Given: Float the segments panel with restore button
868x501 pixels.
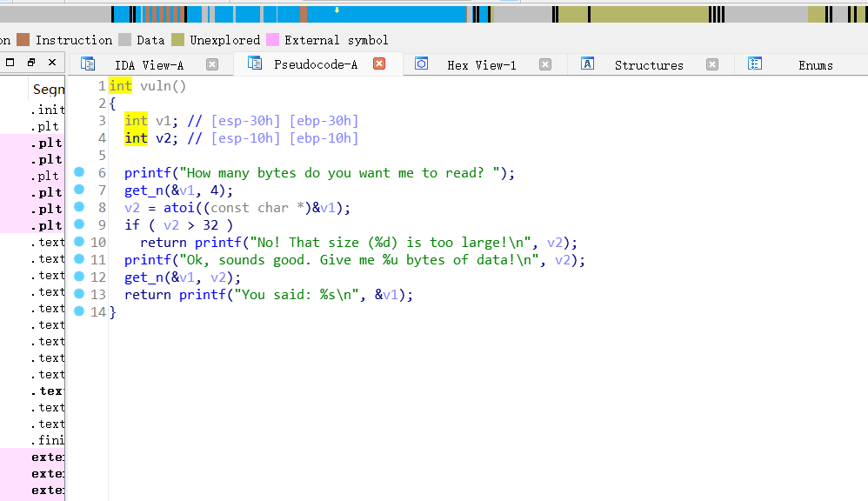Looking at the screenshot, I should coord(31,62).
